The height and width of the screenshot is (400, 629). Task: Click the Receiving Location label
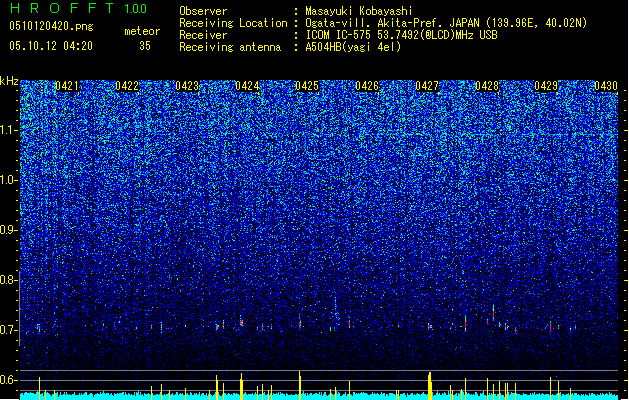tap(233, 23)
